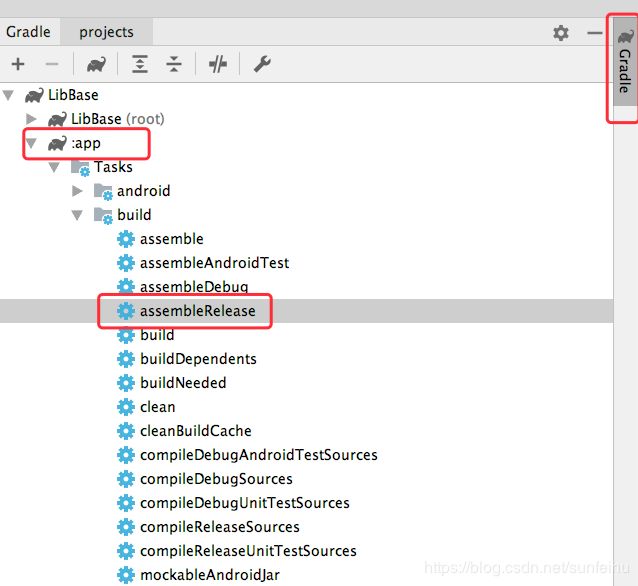Select the Gradle header tab

pos(28,32)
